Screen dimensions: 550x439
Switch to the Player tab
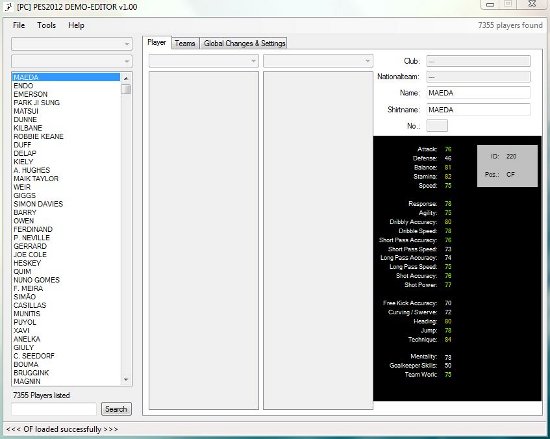(156, 42)
